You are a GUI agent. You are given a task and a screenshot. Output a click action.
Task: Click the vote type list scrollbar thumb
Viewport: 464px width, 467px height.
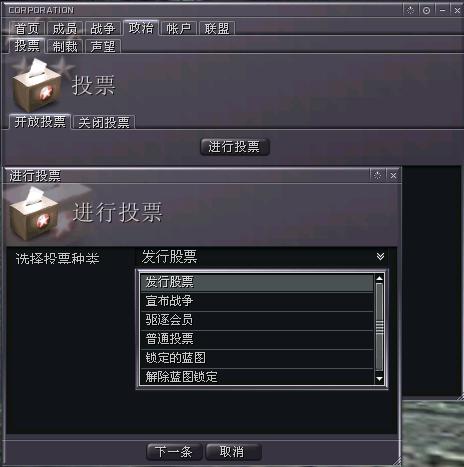coord(379,327)
